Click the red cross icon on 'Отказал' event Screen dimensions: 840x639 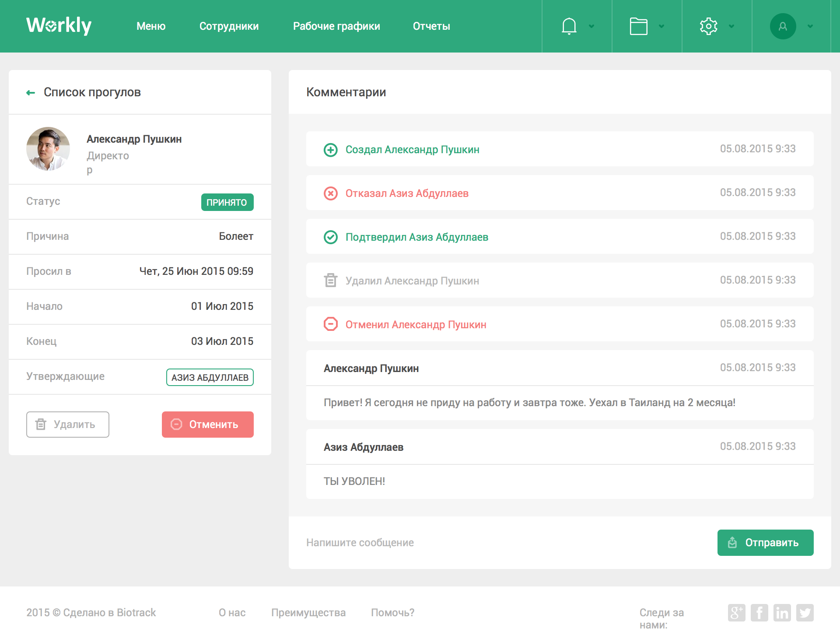(330, 193)
